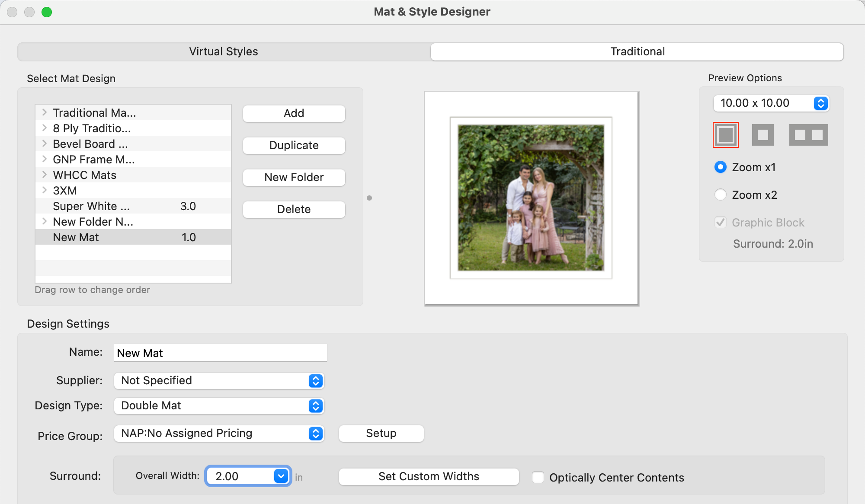Switch to the Virtual Styles tab

coord(224,51)
